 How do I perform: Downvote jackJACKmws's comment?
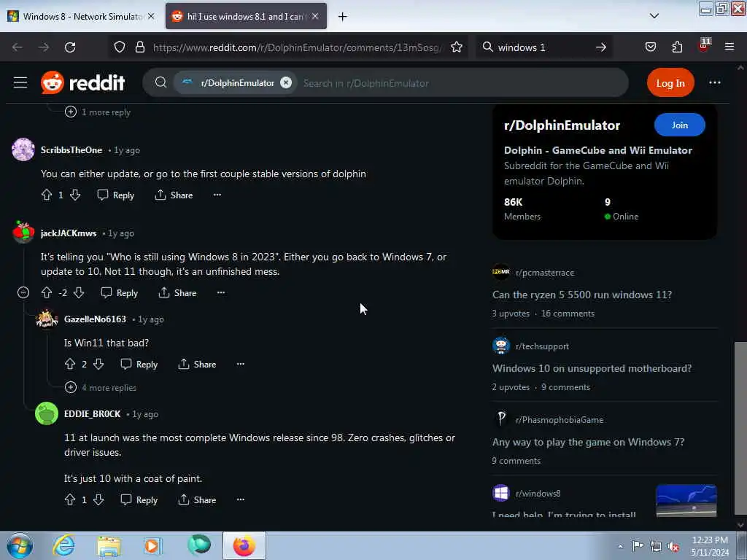[x=79, y=292]
